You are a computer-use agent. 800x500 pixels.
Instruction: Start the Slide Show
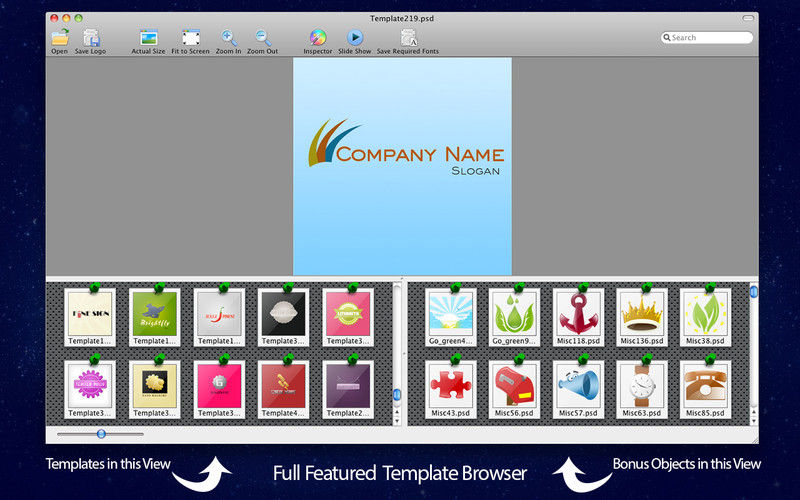pyautogui.click(x=355, y=38)
